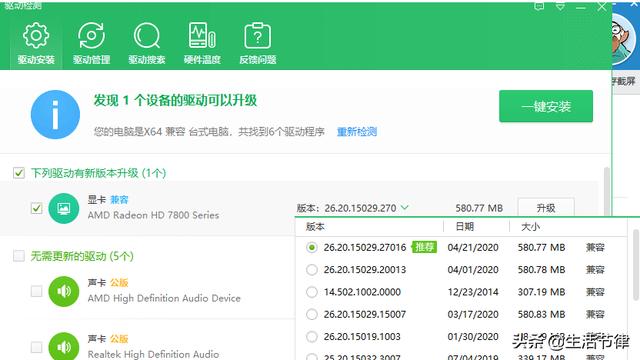This screenshot has width=640, height=360.
Task: Open the 反馈问题 question icon tab
Action: [258, 43]
